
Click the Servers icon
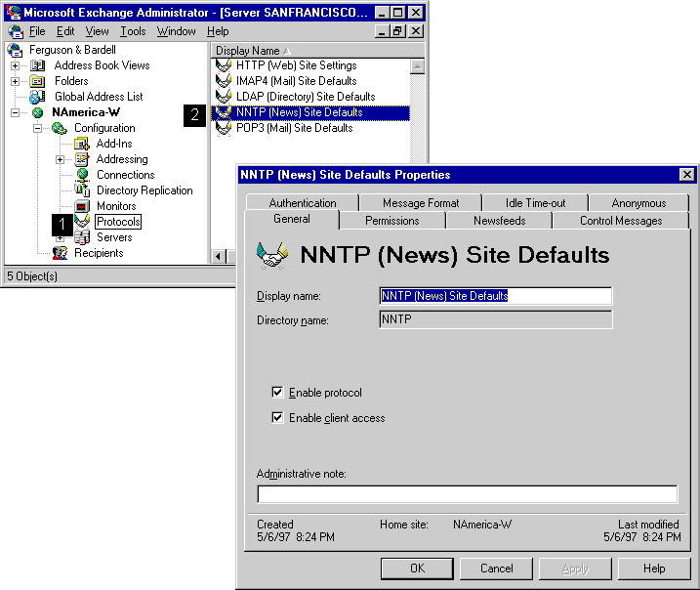tap(82, 237)
